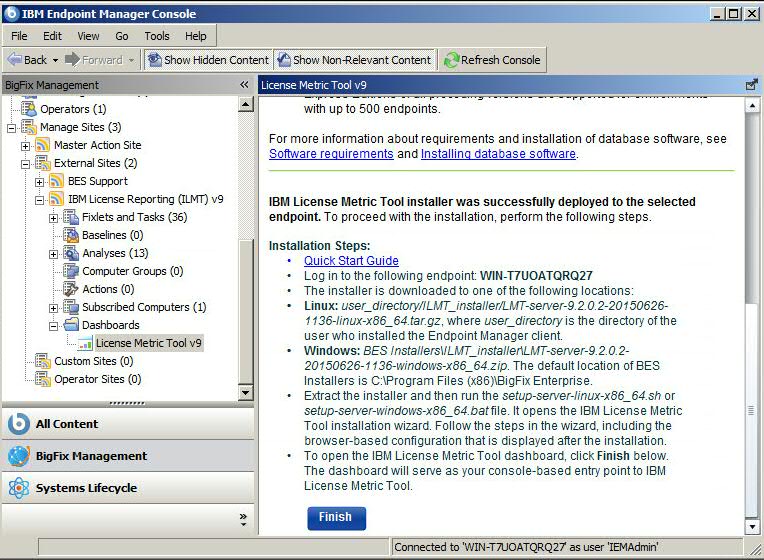Expand the Fixlets and Tasks node
The image size is (764, 560).
[54, 218]
